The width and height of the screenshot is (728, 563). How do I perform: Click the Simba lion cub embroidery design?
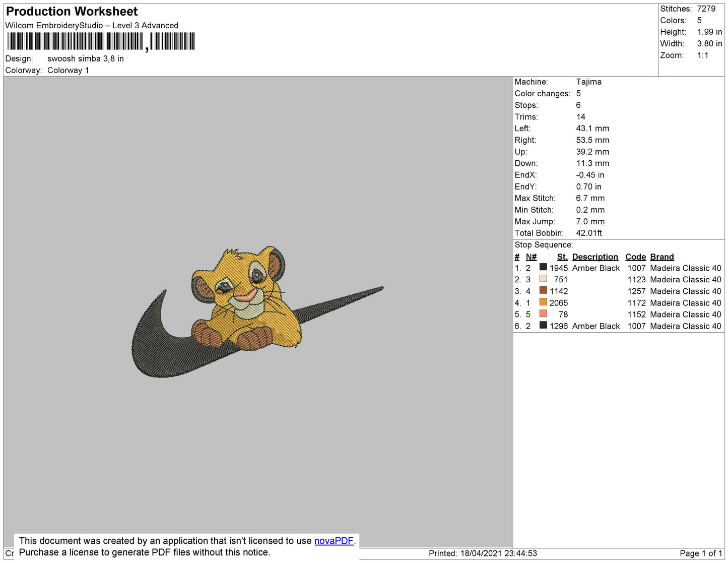pyautogui.click(x=247, y=297)
